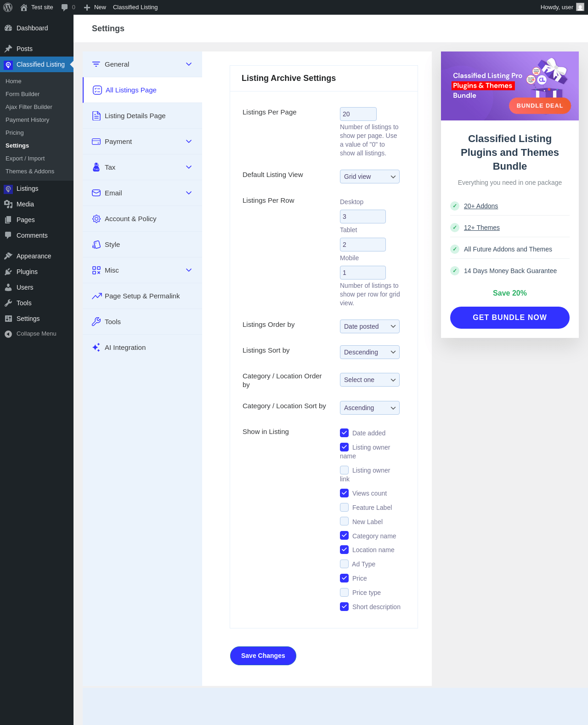Click the Tax money bag icon
Viewport: 588px width, 725px height.
[x=96, y=167]
